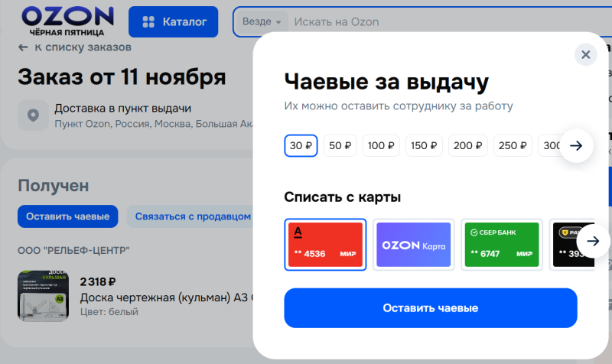Click the seller name ООО "РЕЛЬЕФ-ЦЕНТР"

[73, 251]
